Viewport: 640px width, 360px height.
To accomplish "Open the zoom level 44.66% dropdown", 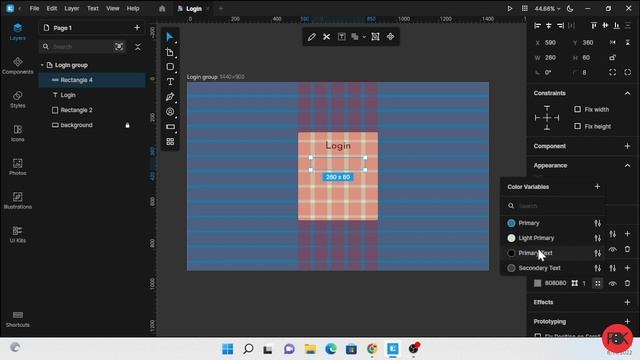I will click(x=547, y=9).
